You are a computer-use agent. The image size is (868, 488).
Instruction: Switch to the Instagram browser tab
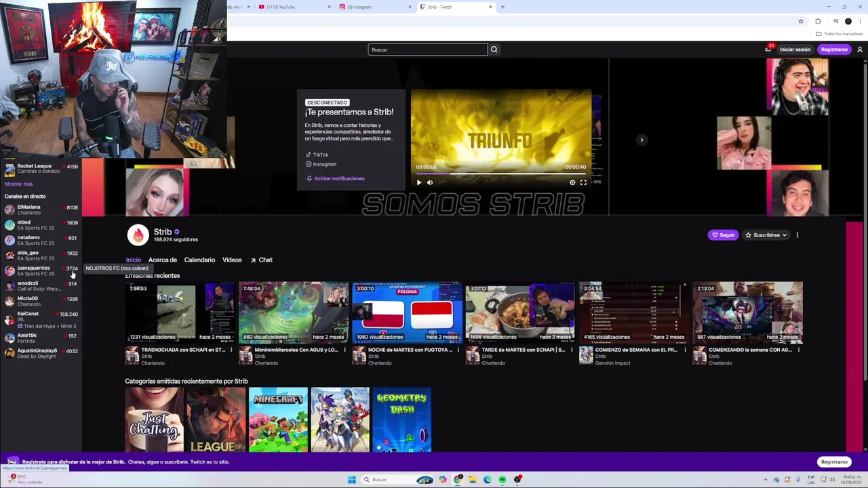click(374, 7)
